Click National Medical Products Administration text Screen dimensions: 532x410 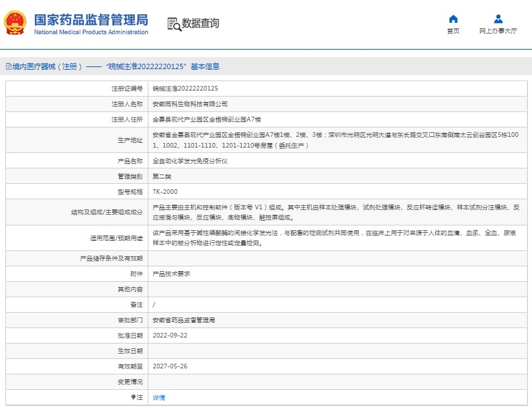click(x=91, y=32)
